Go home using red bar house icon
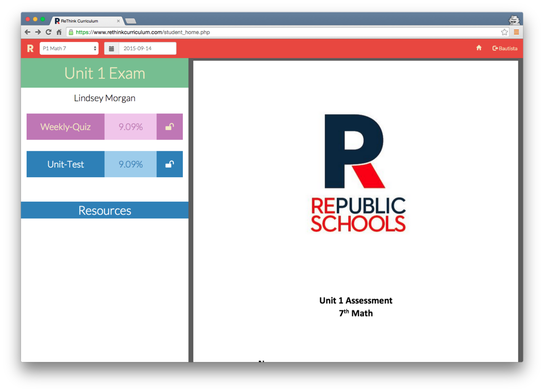Viewport: 544px width, 392px height. [479, 48]
